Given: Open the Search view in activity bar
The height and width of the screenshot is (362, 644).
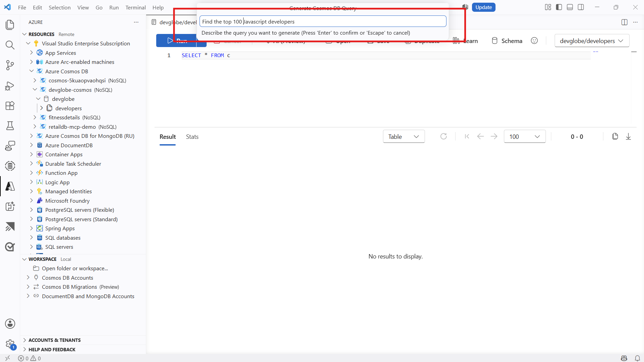Looking at the screenshot, I should pos(10,45).
